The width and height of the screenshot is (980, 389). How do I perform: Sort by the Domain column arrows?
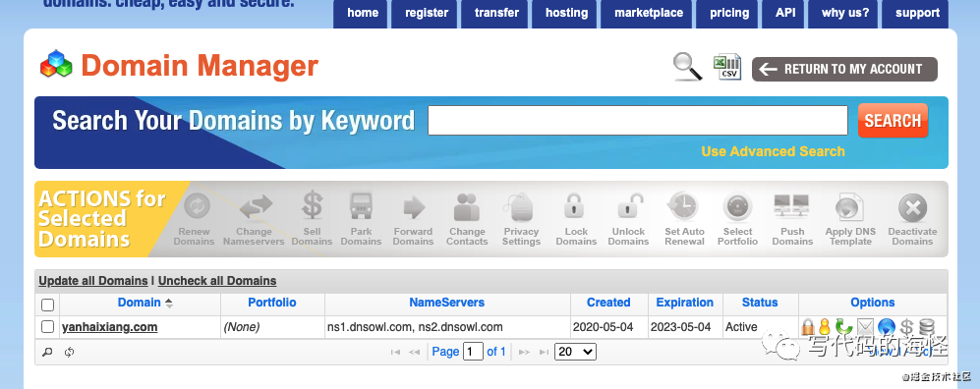(x=169, y=303)
